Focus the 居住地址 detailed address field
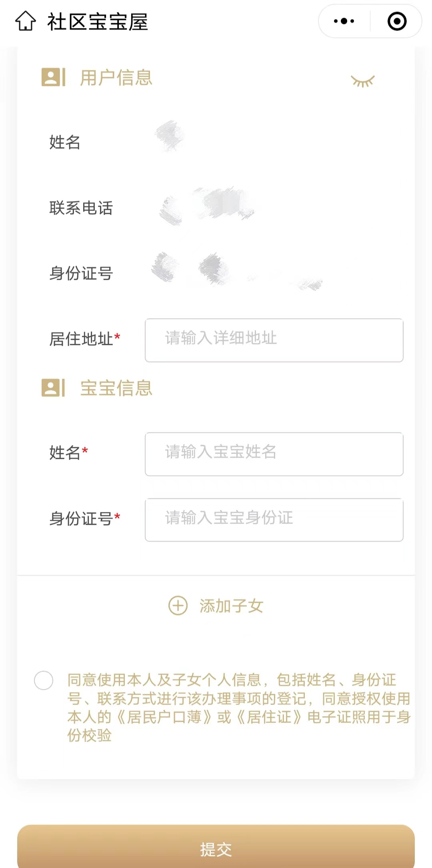 pyautogui.click(x=274, y=340)
